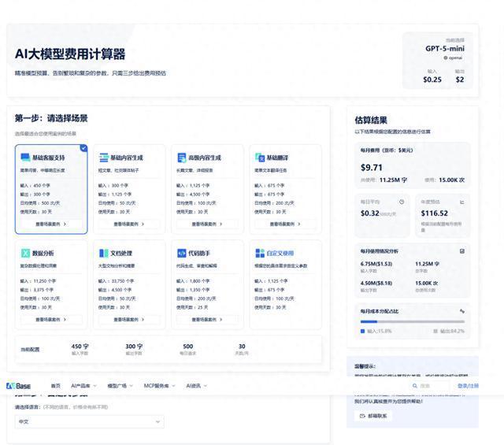This screenshot has height=445, width=504.
Task: Click the chart icon in 年度预估 card
Action: [x=462, y=202]
